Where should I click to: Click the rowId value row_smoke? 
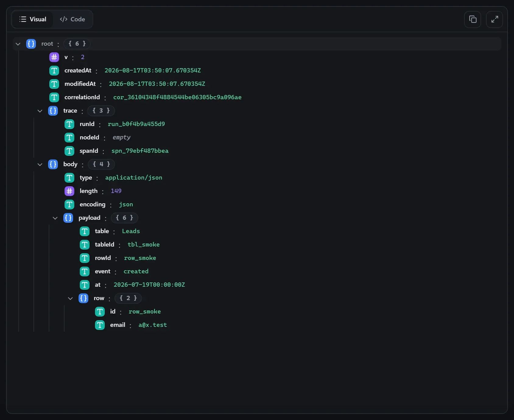tap(140, 258)
